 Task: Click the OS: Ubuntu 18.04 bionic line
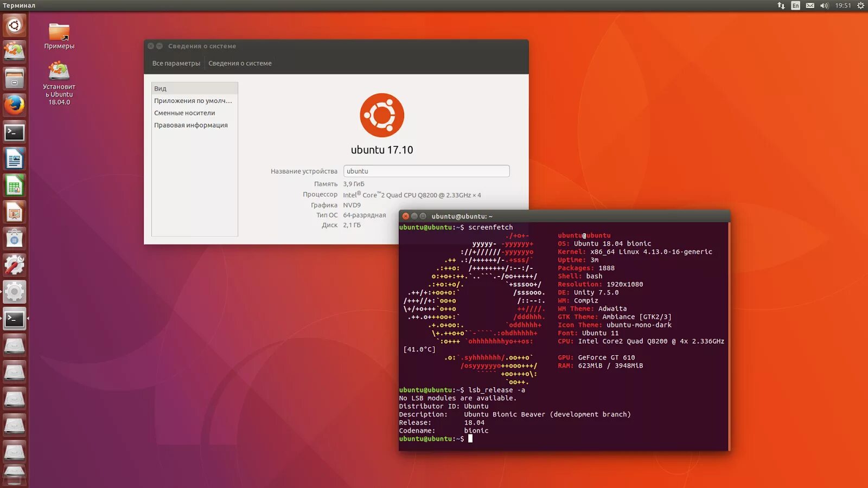pyautogui.click(x=604, y=243)
